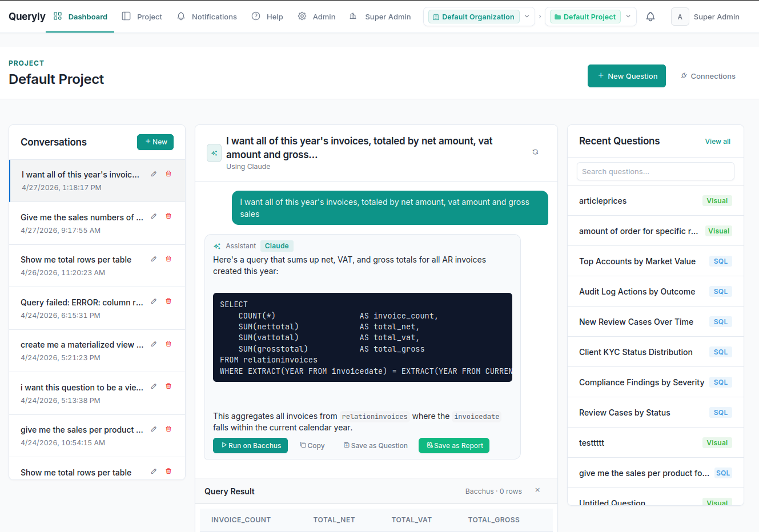Viewport: 759px width, 532px height.
Task: Click the refresh icon in the conversation header
Action: tap(535, 152)
